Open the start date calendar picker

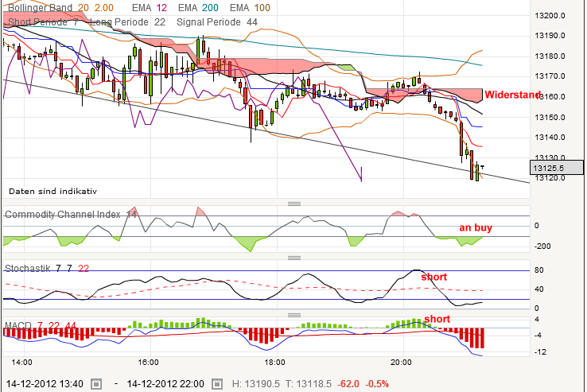click(96, 384)
